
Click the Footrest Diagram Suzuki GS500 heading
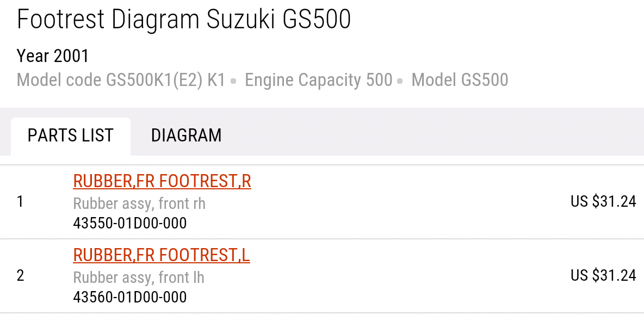184,20
